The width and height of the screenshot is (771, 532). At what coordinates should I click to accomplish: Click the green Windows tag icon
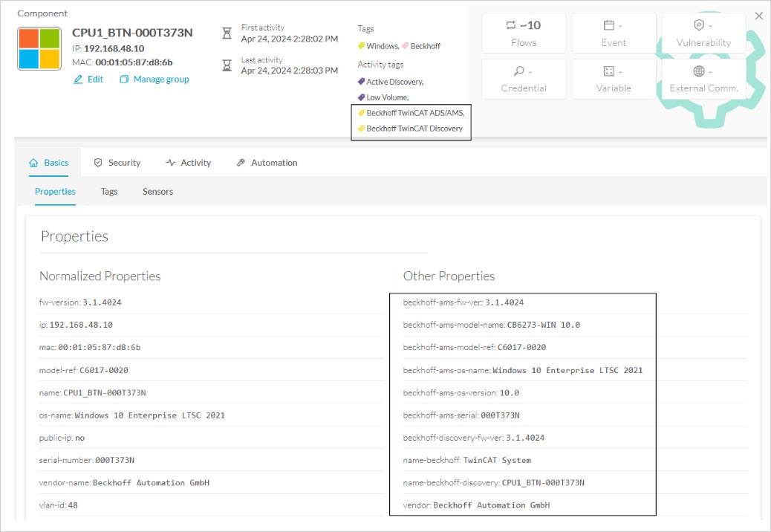[362, 46]
